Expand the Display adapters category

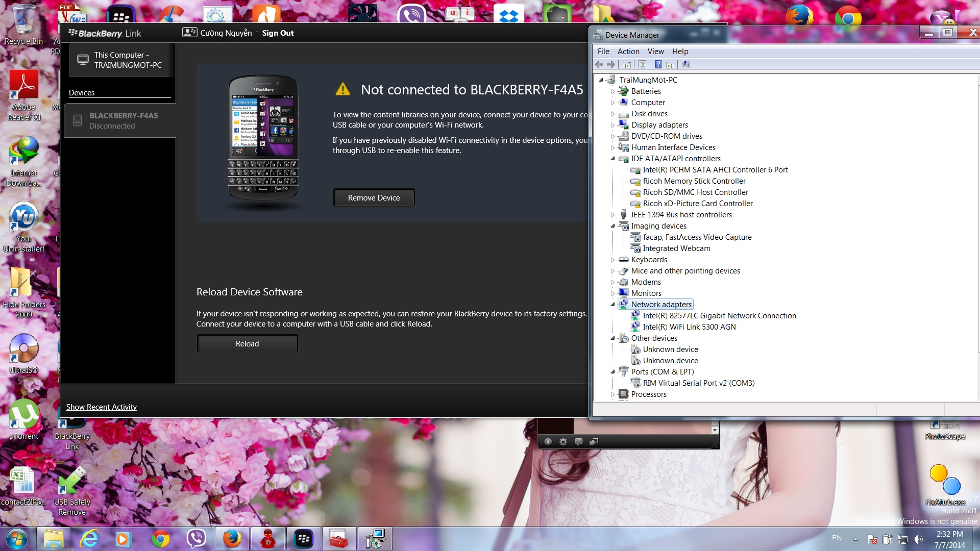click(613, 125)
